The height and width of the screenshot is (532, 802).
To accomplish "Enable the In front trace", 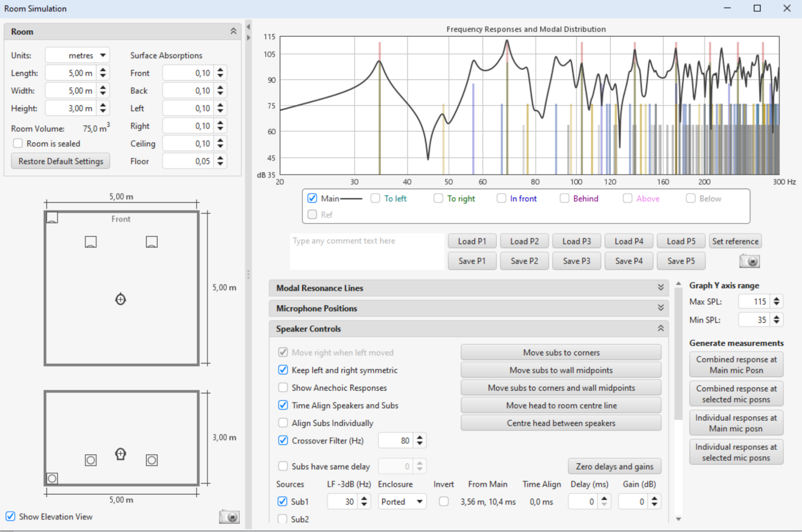I will pos(501,198).
